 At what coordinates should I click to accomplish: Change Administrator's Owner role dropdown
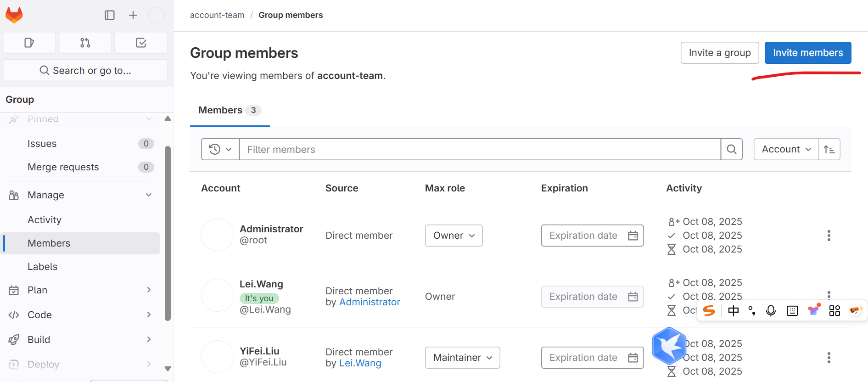point(454,236)
